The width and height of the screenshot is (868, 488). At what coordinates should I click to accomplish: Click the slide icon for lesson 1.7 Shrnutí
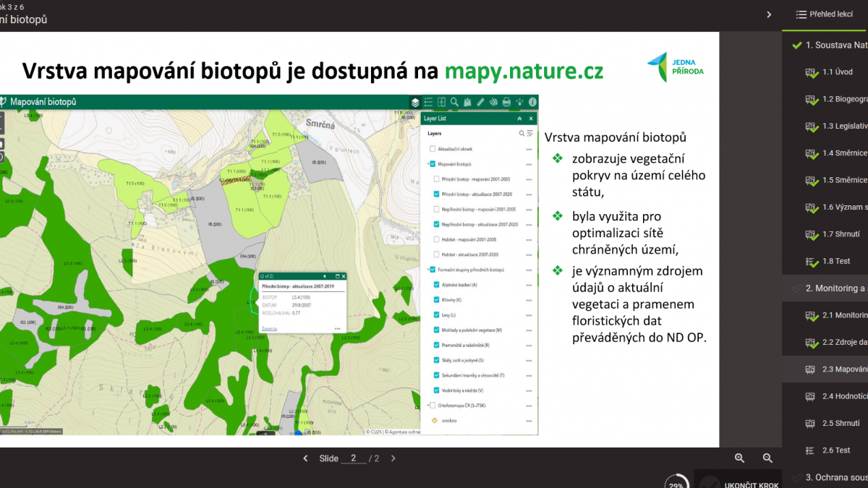click(x=811, y=234)
